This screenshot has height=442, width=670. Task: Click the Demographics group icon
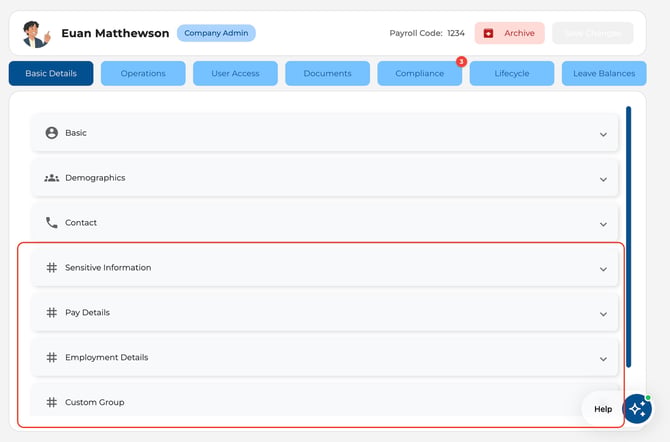click(x=52, y=178)
